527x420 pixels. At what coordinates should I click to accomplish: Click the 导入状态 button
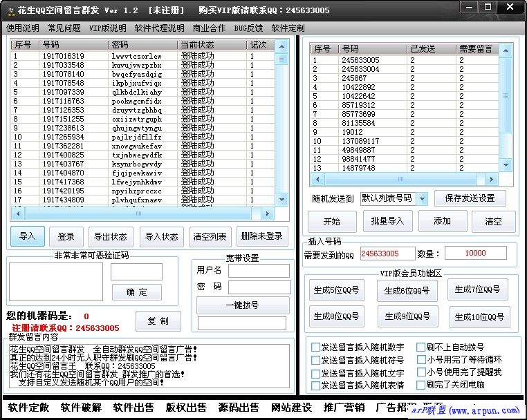pyautogui.click(x=162, y=237)
